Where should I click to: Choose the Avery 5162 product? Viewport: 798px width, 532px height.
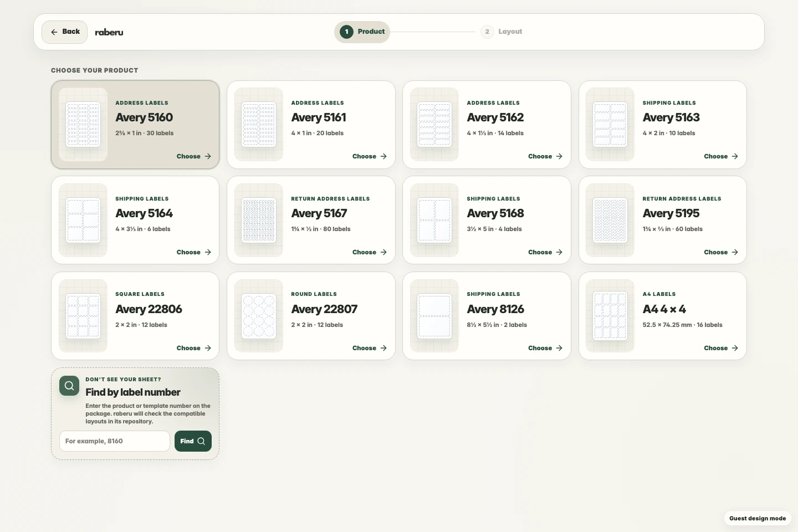click(545, 156)
